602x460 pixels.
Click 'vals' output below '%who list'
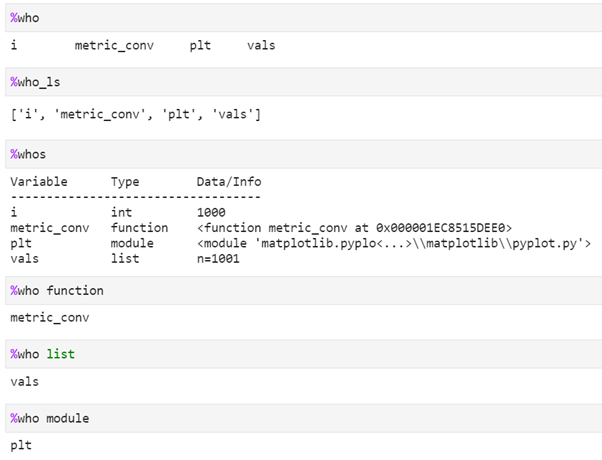[x=25, y=381]
